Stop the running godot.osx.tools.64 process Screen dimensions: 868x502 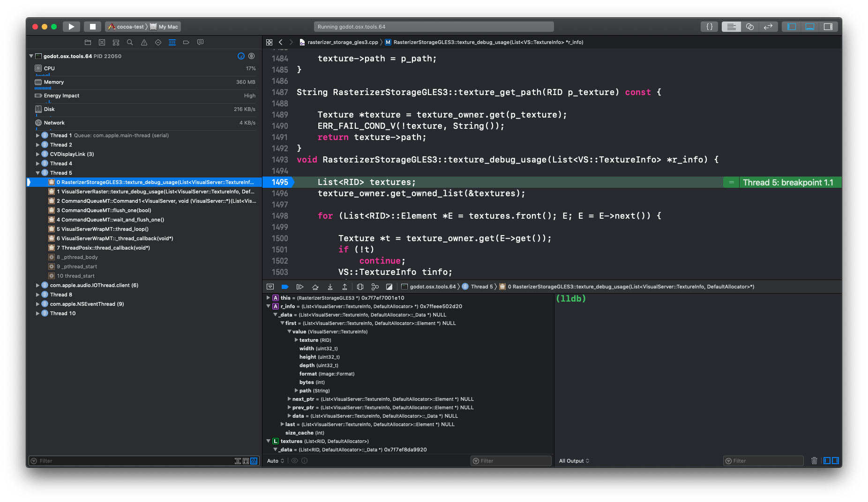coord(92,27)
